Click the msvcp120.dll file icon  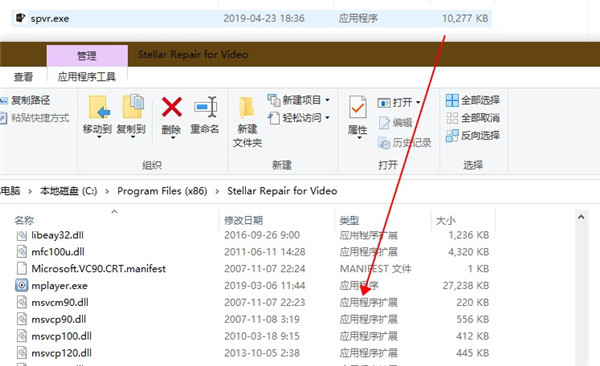(22, 353)
